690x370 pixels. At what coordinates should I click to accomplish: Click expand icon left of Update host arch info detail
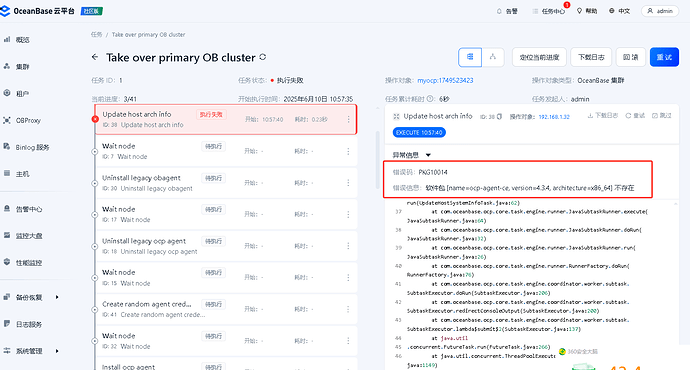[396, 117]
